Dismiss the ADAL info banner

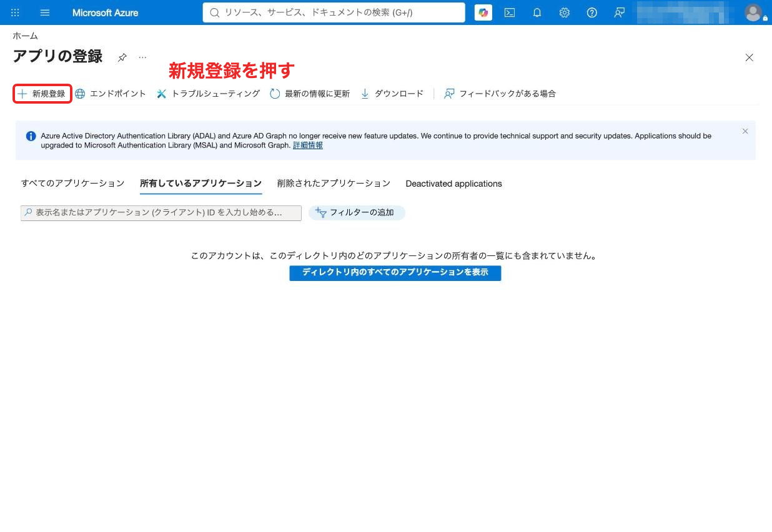tap(745, 131)
